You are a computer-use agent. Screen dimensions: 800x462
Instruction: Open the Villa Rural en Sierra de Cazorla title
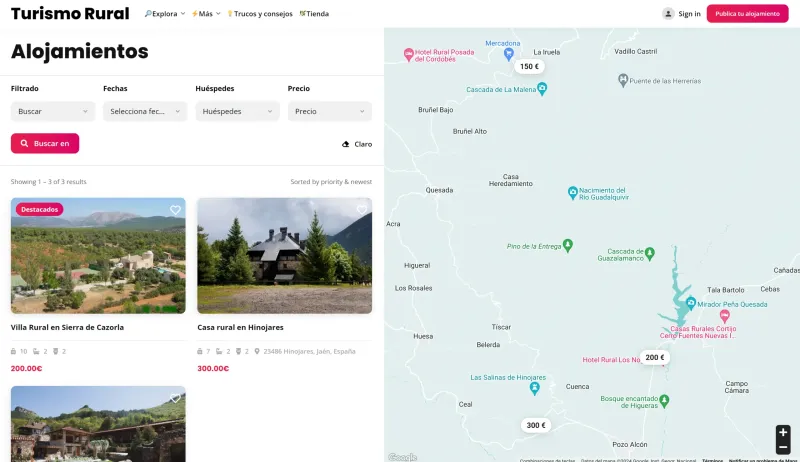point(67,327)
